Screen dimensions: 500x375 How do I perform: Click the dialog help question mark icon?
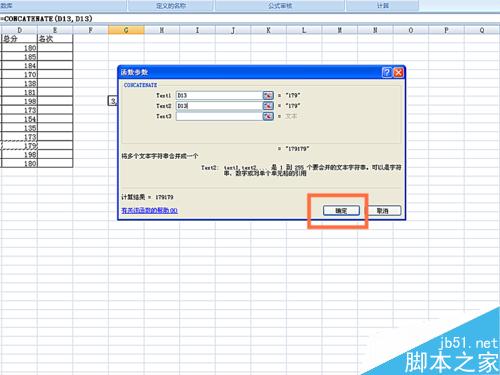pyautogui.click(x=387, y=72)
